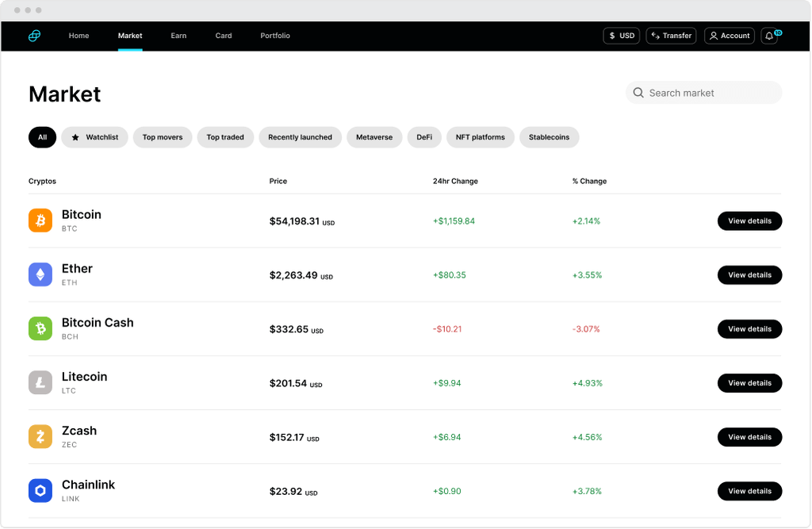Viewport: 812px width, 529px height.
Task: Click the -$10.21 change value
Action: 447,329
